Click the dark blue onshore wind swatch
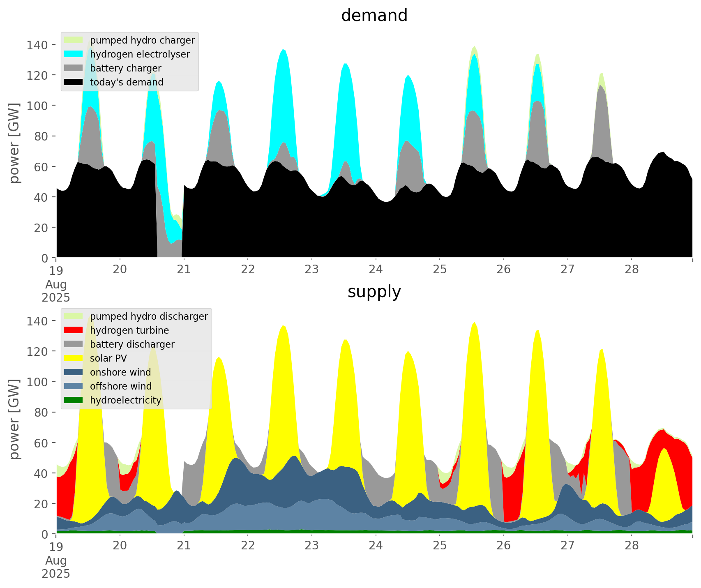The width and height of the screenshot is (701, 588). coord(74,372)
